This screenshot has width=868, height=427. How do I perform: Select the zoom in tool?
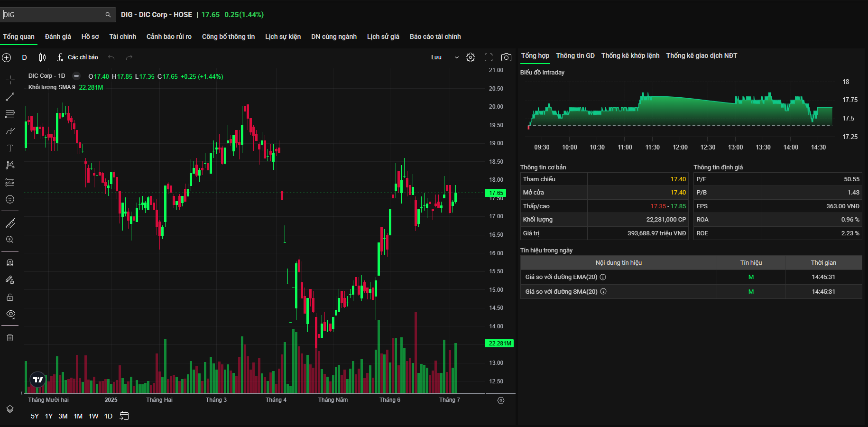(10, 240)
